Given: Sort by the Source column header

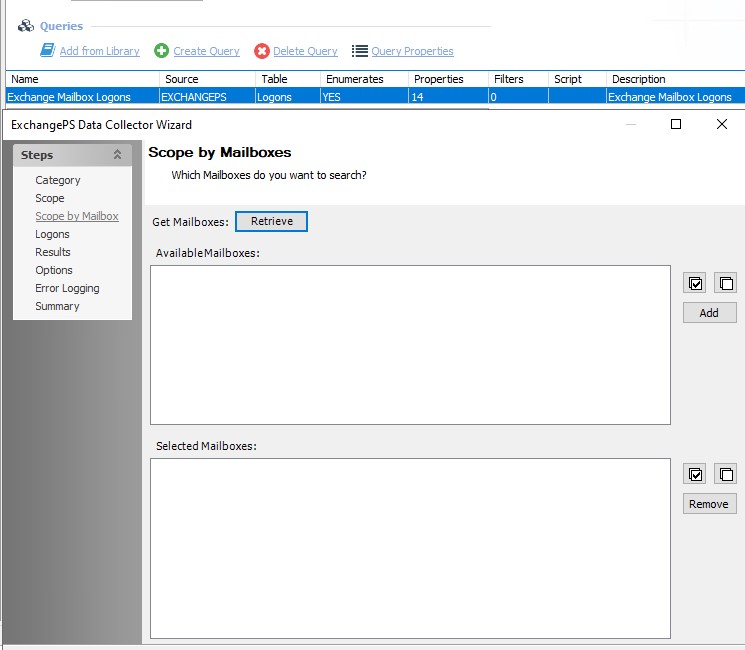Looking at the screenshot, I should point(182,79).
